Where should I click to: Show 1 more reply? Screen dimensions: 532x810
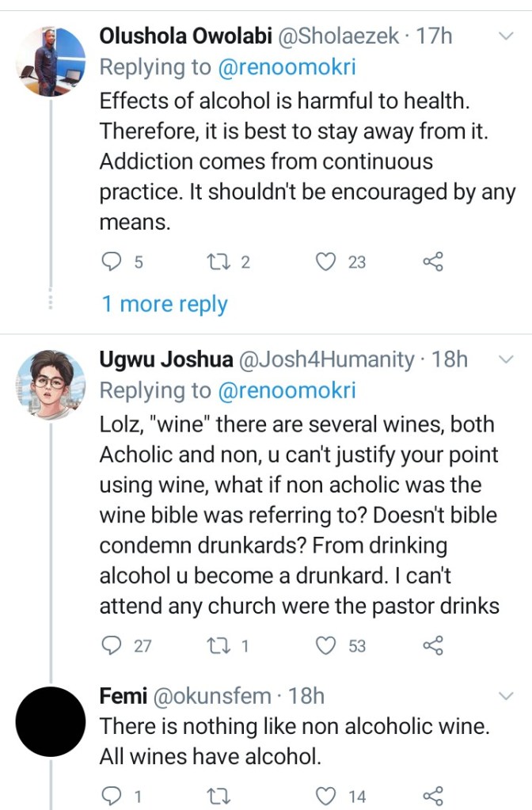coord(165,304)
